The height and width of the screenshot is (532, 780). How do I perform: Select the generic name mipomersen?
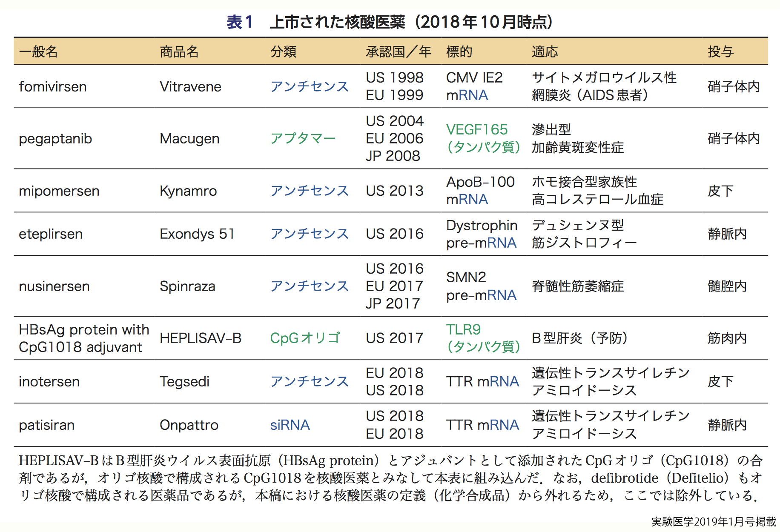click(x=59, y=191)
